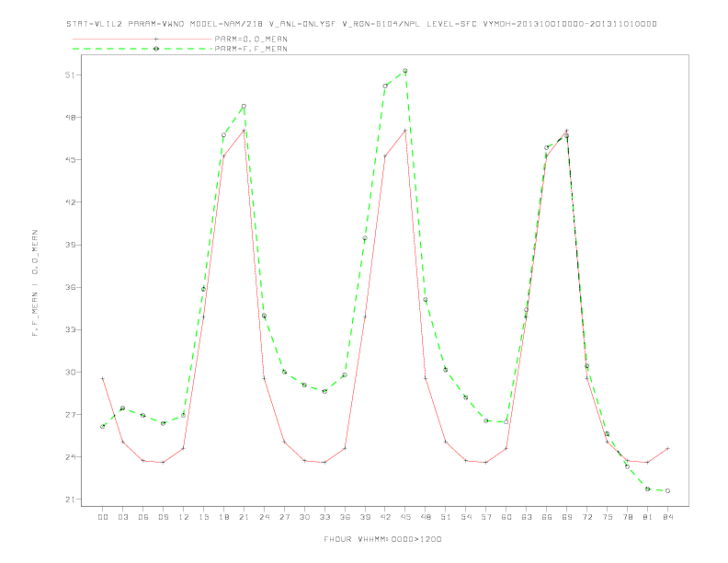The image size is (728, 563).
Task: Select the red solid legend line sample
Action: [x=142, y=39]
